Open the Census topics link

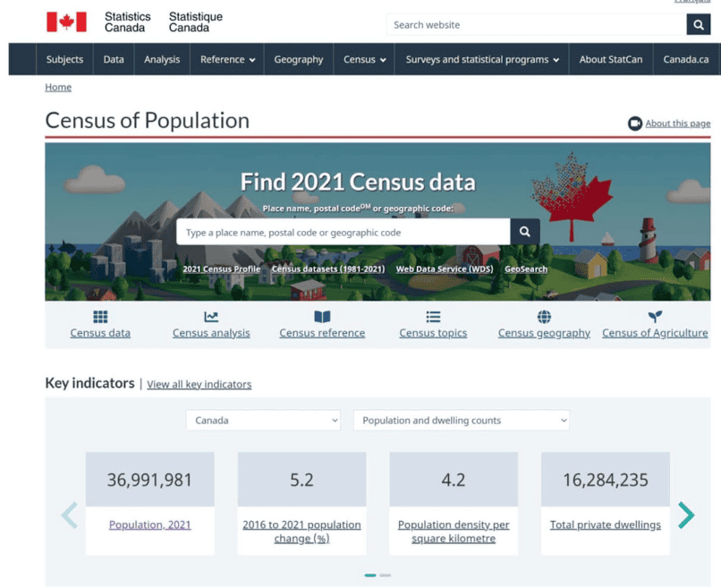[433, 333]
